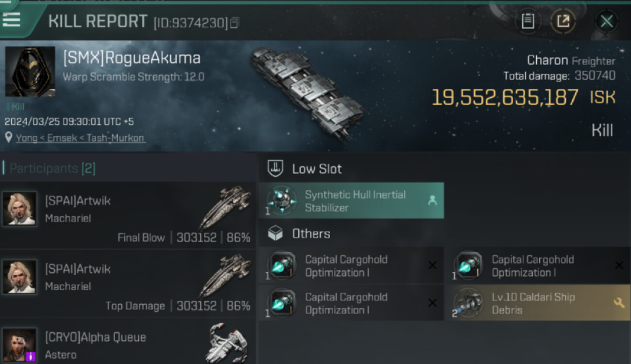
Task: Close the kill report window
Action: point(606,21)
